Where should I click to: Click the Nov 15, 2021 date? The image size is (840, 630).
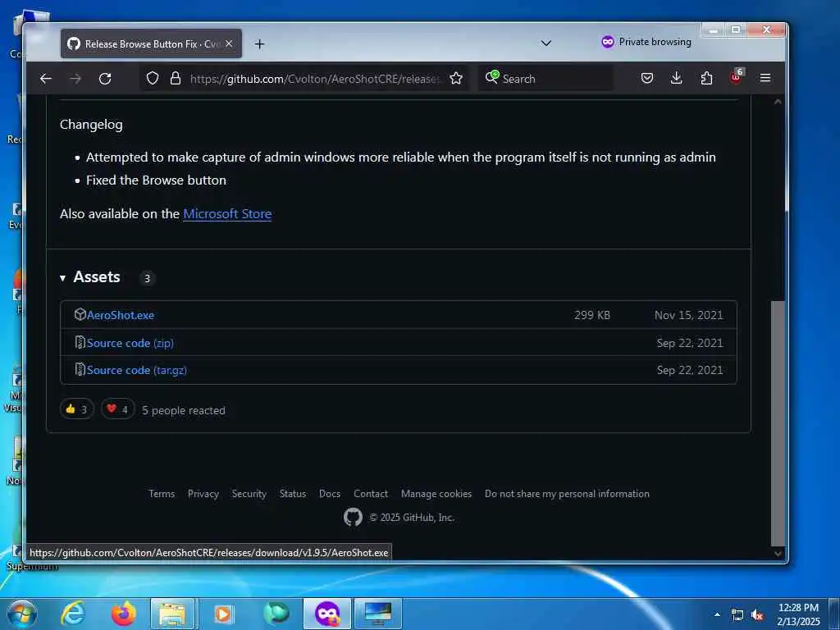(688, 316)
